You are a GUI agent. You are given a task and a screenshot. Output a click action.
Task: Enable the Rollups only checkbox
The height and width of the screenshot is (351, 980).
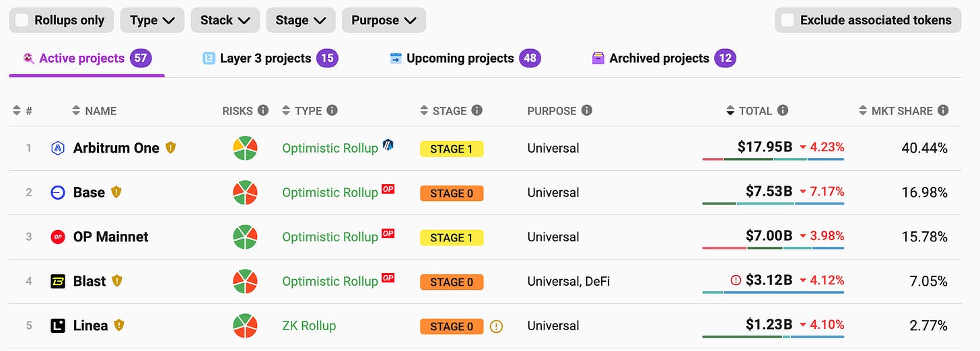22,20
